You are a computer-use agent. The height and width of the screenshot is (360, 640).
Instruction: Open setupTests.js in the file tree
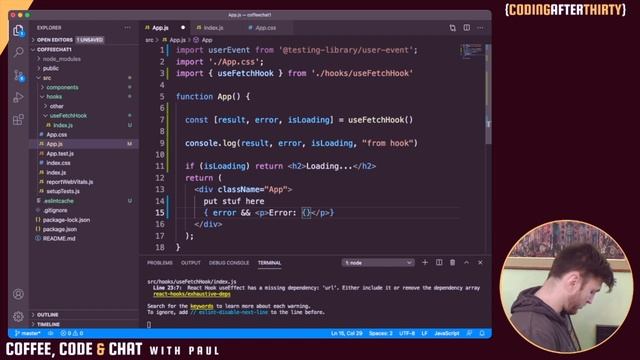coord(63,191)
